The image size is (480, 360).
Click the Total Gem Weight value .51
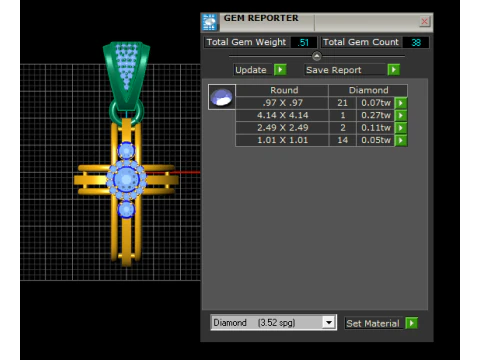(x=303, y=43)
